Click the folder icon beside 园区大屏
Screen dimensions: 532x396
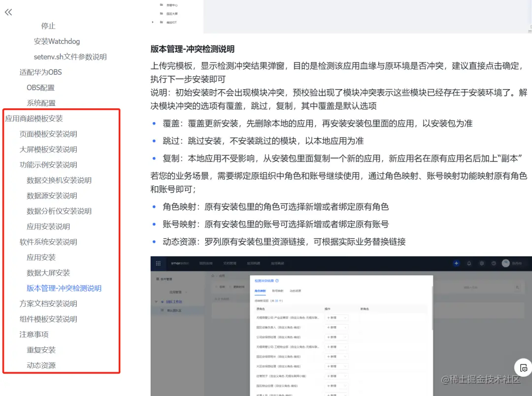(x=162, y=14)
